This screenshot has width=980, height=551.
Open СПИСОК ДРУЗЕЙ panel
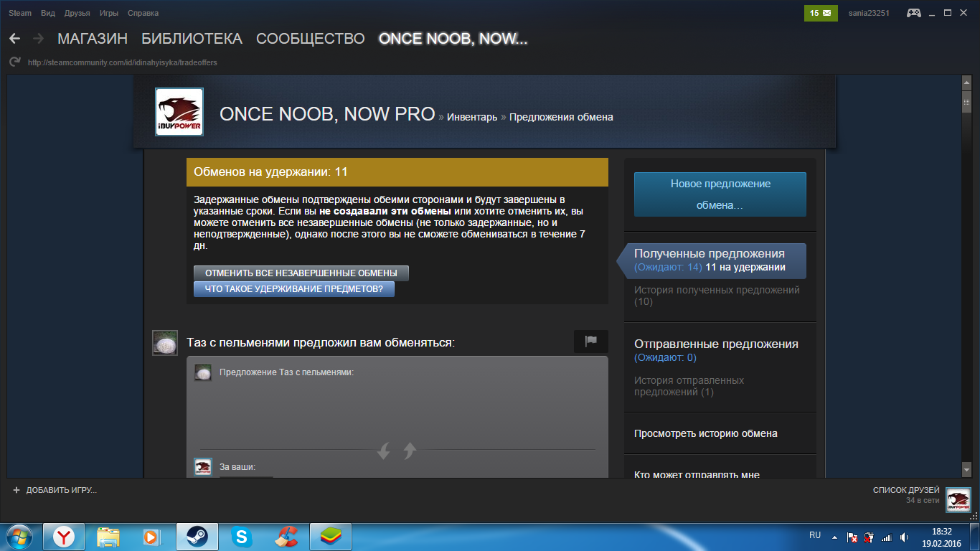(x=906, y=490)
